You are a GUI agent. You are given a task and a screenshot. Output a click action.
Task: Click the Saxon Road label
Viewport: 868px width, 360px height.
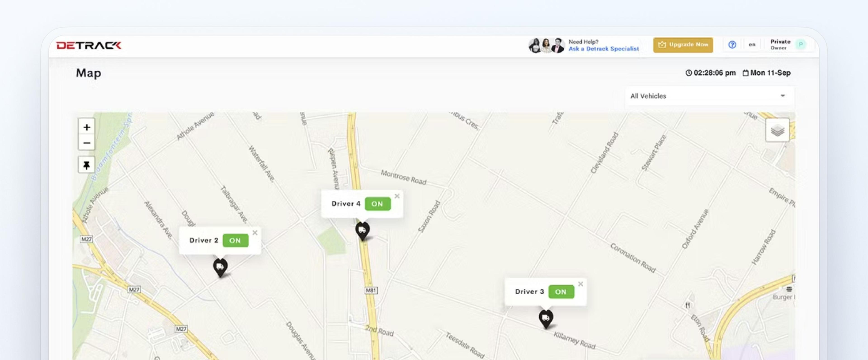429,216
